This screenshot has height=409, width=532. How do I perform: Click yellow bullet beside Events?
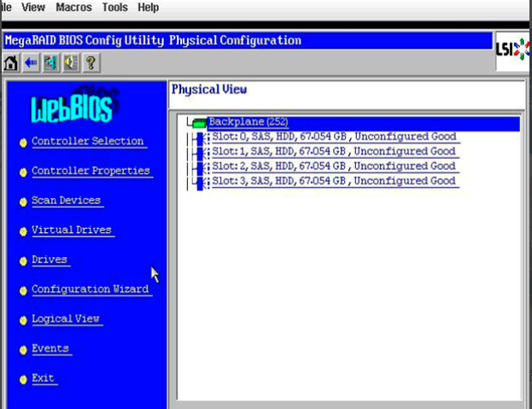[x=23, y=350]
